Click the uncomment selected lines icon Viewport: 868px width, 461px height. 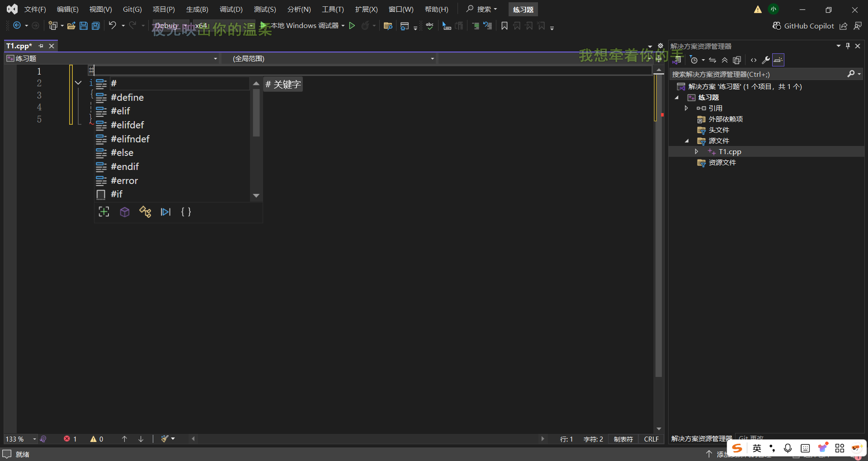tap(488, 26)
